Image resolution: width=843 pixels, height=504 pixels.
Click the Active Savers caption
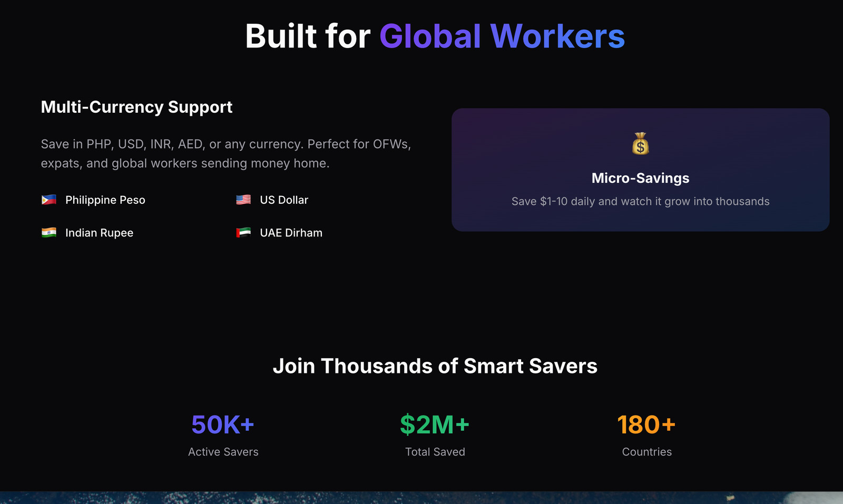point(223,452)
